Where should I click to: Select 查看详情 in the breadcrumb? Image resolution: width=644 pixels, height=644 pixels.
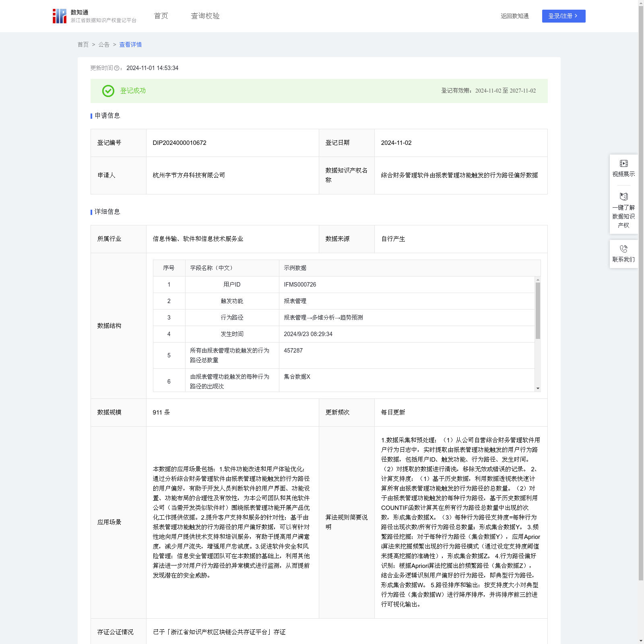point(130,45)
